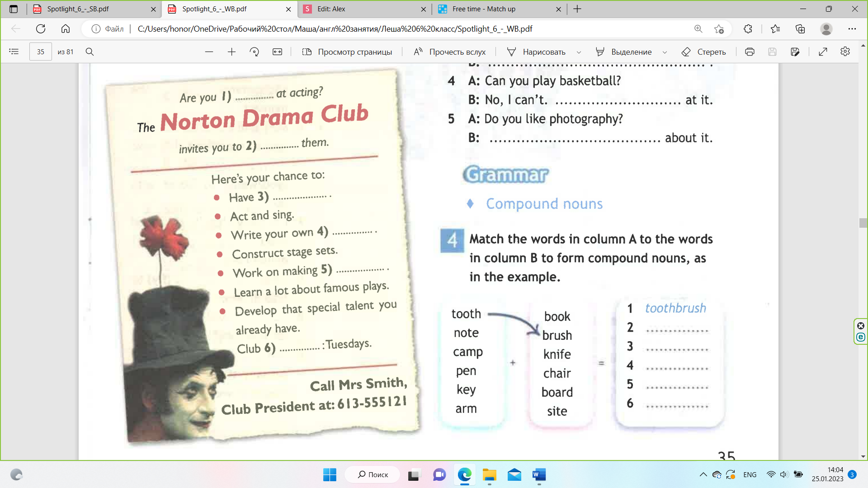
Task: Click the page number input field
Action: [x=41, y=52]
